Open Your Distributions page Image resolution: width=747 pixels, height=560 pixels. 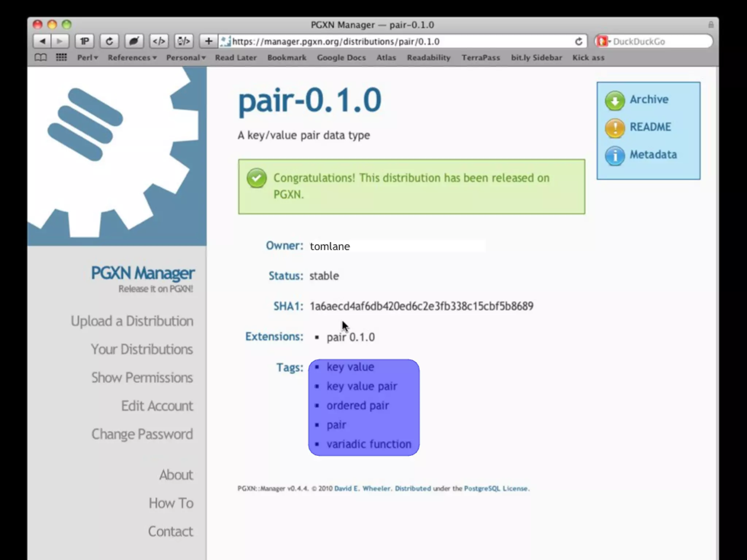coord(142,349)
